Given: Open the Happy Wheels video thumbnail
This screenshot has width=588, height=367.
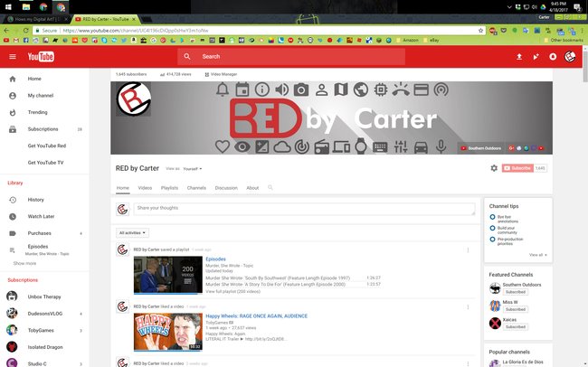Looking at the screenshot, I should (x=168, y=332).
